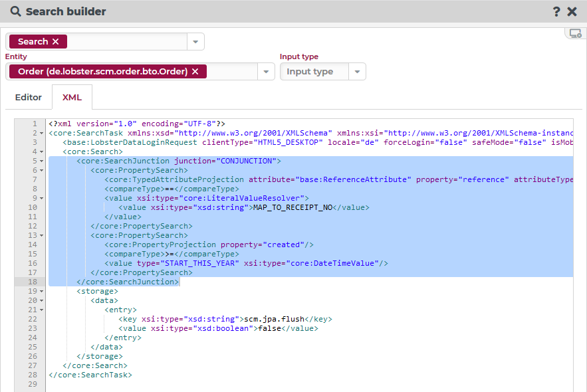
Task: Collapse line 21 entry fold arrow
Action: [x=42, y=310]
